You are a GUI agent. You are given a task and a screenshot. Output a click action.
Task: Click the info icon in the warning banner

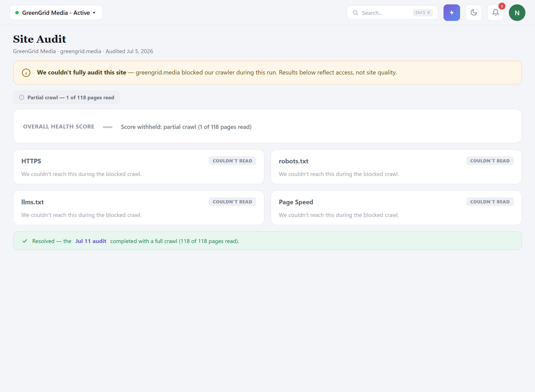click(x=26, y=73)
